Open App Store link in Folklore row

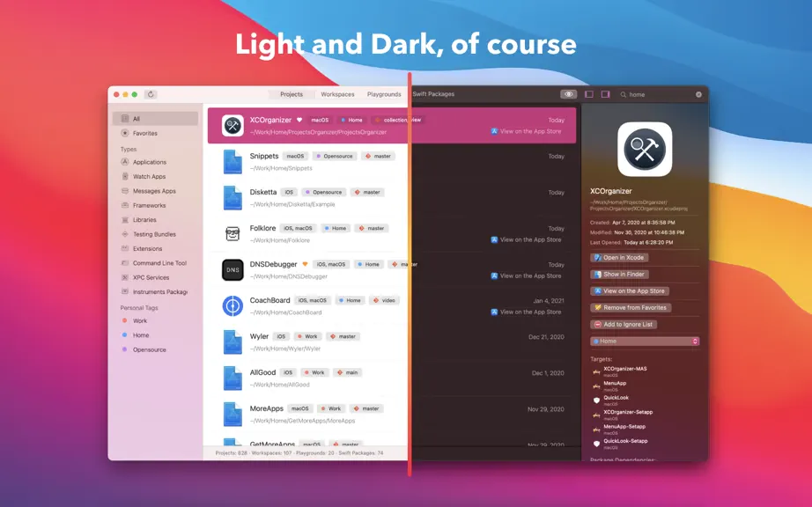coord(526,239)
